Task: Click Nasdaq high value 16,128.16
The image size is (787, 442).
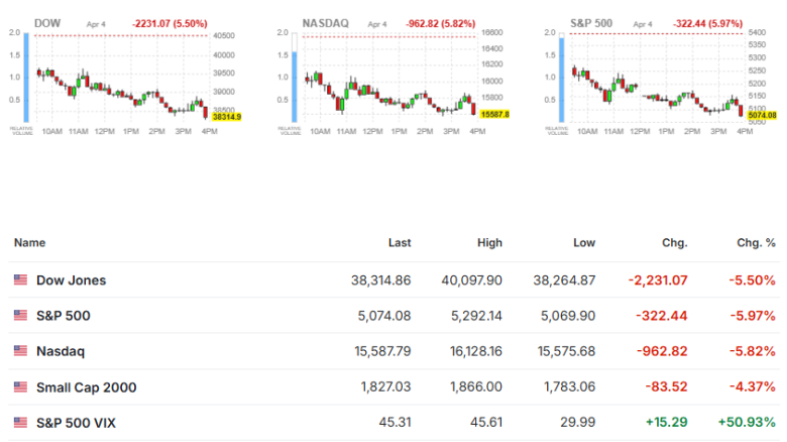Action: 476,351
